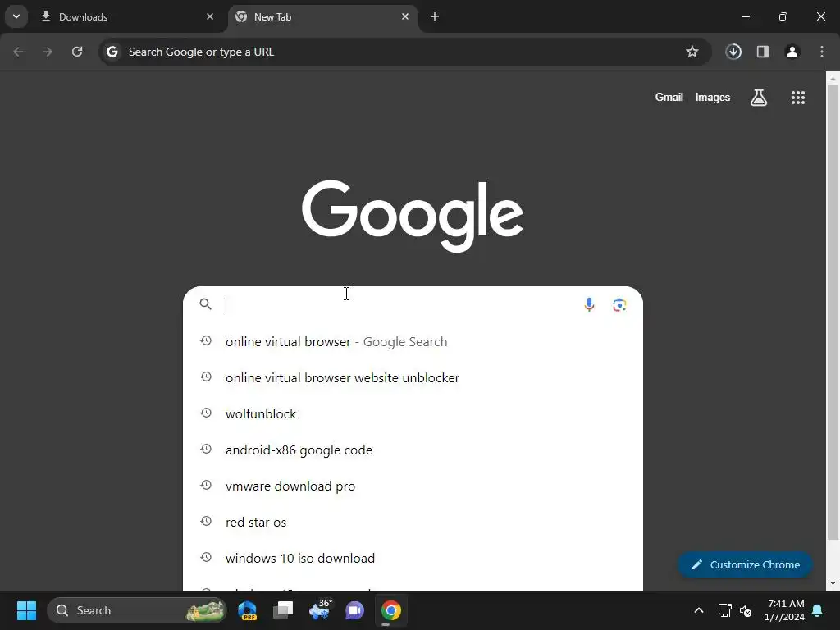Image resolution: width=840 pixels, height=630 pixels.
Task: Bookmark this tab with star icon
Action: (x=692, y=52)
